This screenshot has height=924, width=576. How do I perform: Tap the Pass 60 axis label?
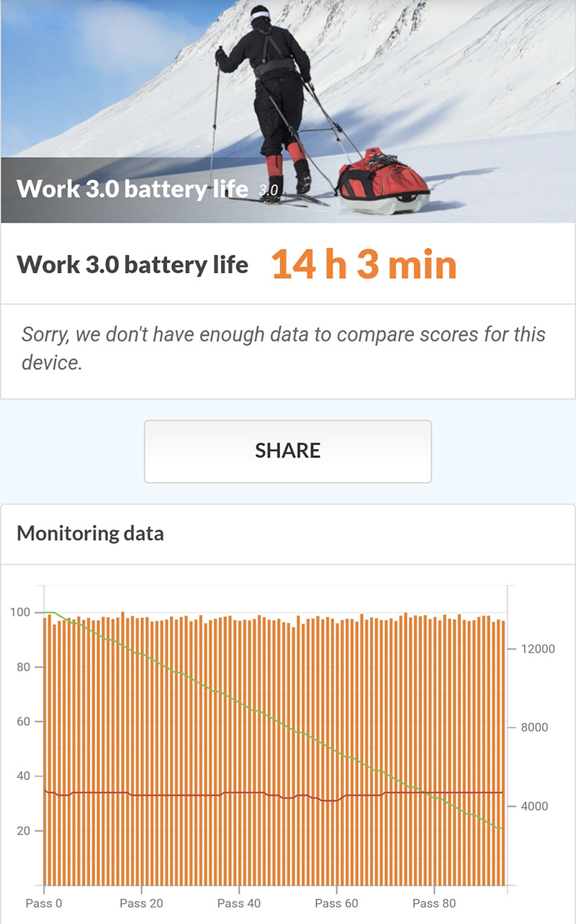tap(336, 903)
